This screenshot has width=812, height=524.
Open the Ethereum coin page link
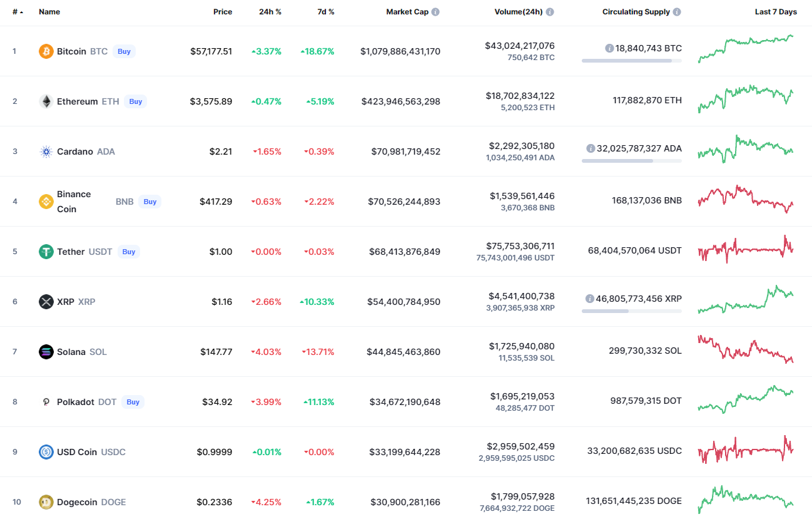(x=78, y=101)
